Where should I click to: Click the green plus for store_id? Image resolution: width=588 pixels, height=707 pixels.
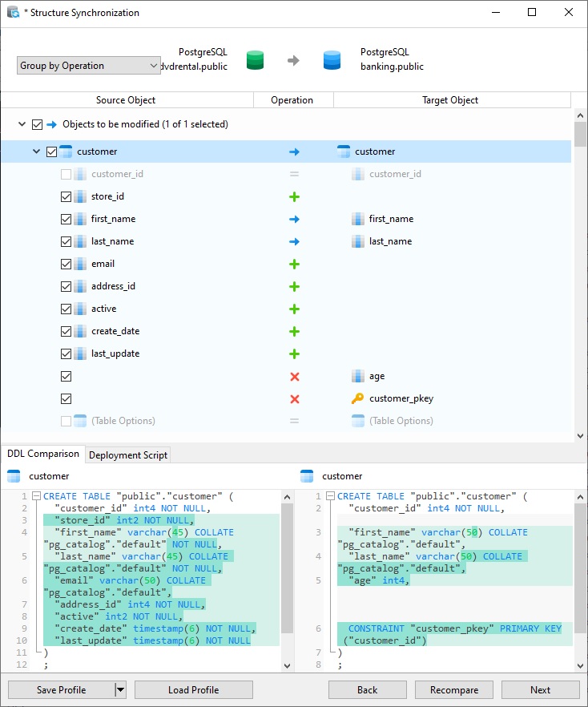click(294, 196)
